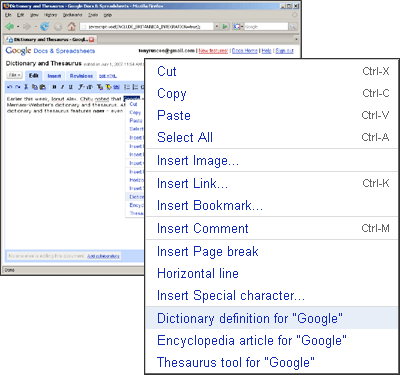Open the Font style picker in Docs toolbar
The height and width of the screenshot is (375, 400).
pos(81,87)
